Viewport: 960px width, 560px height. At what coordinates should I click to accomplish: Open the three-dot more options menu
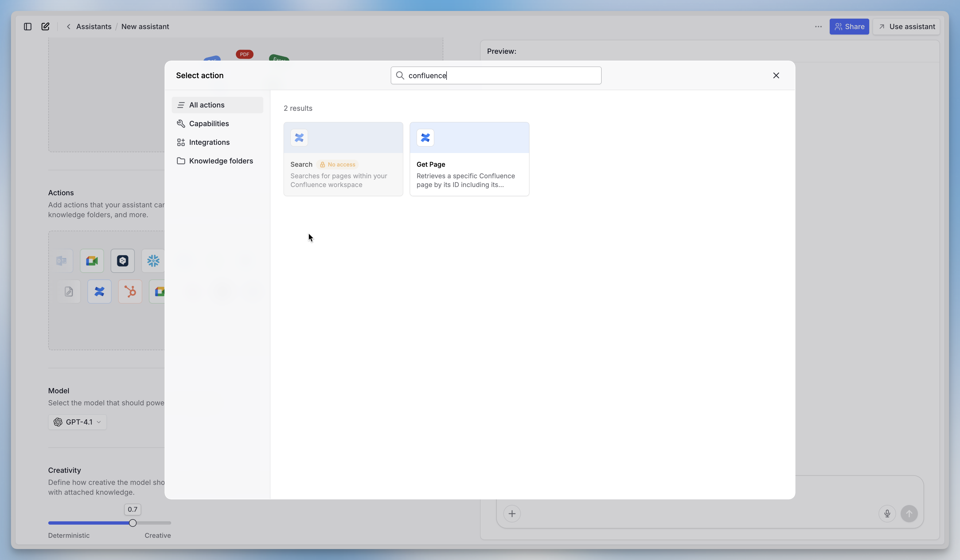[818, 27]
